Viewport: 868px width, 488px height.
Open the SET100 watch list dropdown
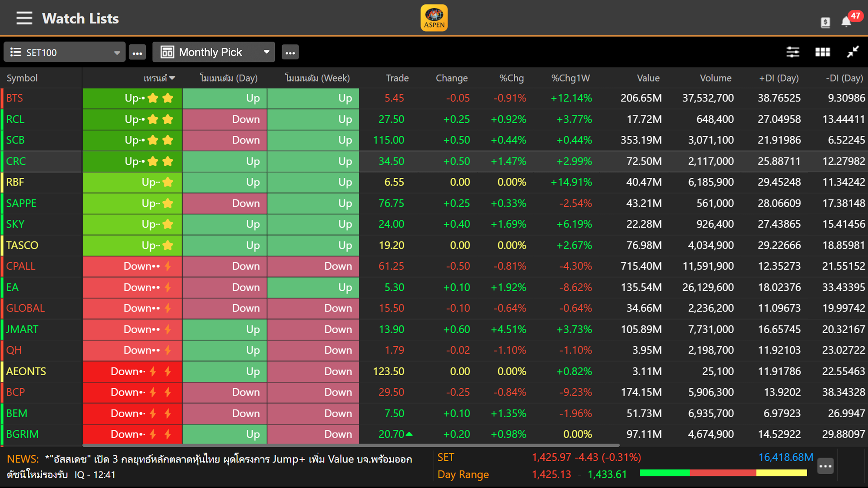[x=65, y=52]
